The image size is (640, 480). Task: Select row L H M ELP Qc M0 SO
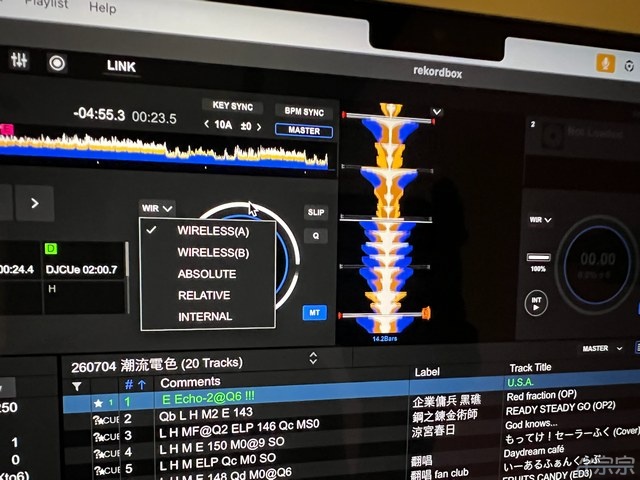click(217, 463)
